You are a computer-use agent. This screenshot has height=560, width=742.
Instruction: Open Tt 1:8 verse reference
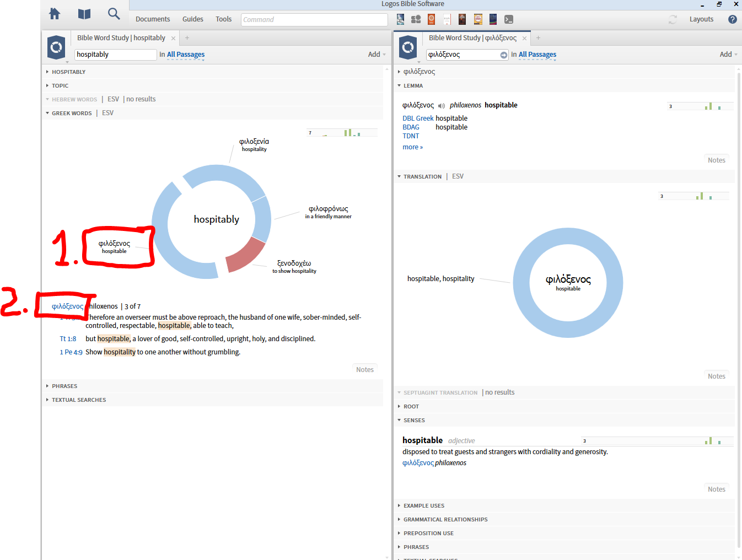click(x=68, y=339)
